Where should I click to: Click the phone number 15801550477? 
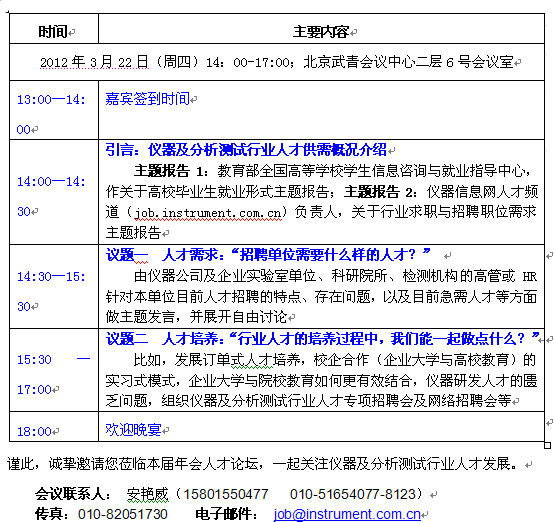(226, 494)
